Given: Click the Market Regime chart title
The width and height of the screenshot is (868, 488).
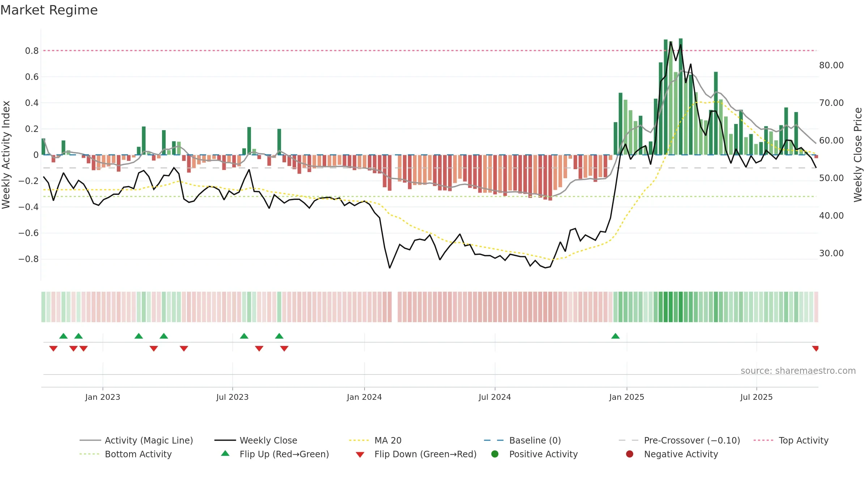Looking at the screenshot, I should [49, 10].
